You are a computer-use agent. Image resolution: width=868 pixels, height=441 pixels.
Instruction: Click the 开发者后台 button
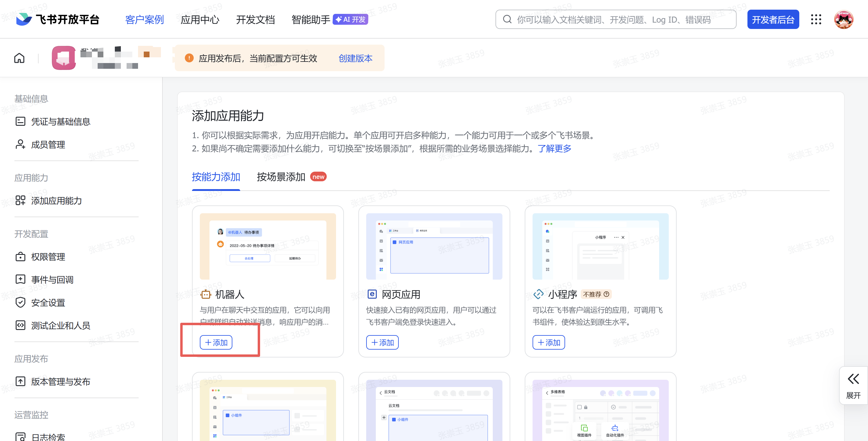(x=773, y=19)
